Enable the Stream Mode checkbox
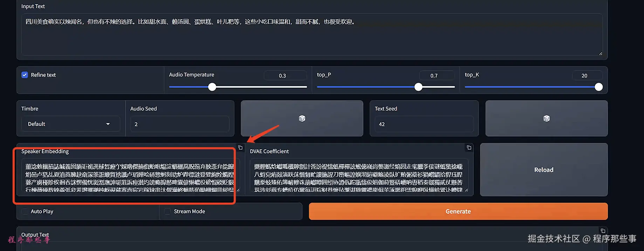The height and width of the screenshot is (251, 644). tap(168, 211)
